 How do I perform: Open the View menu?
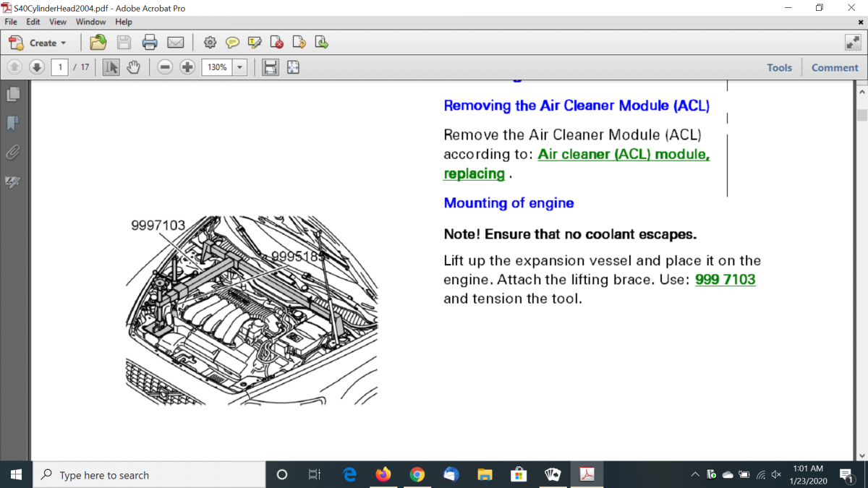pos(58,22)
